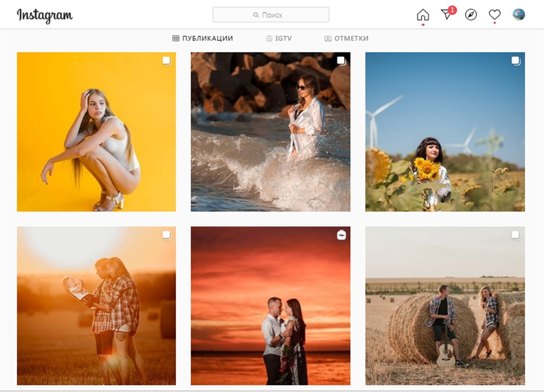Open the hay bale guitar couple post

pyautogui.click(x=445, y=306)
